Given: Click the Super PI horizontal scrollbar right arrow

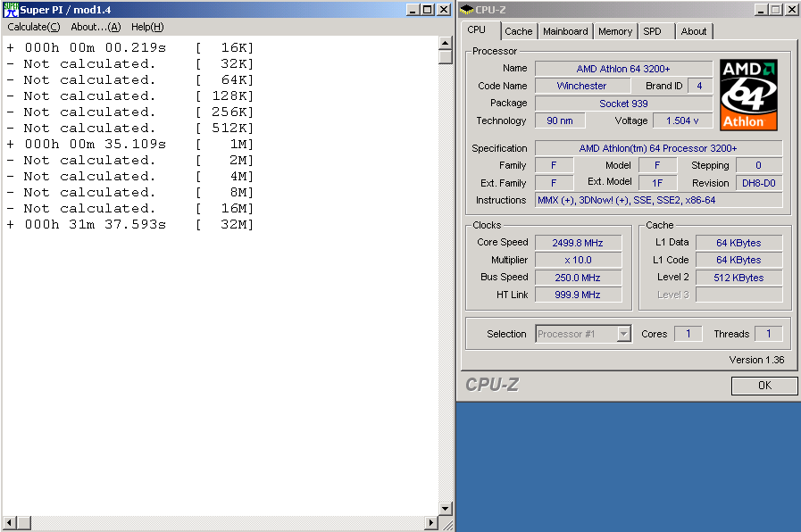Looking at the screenshot, I should tap(431, 523).
